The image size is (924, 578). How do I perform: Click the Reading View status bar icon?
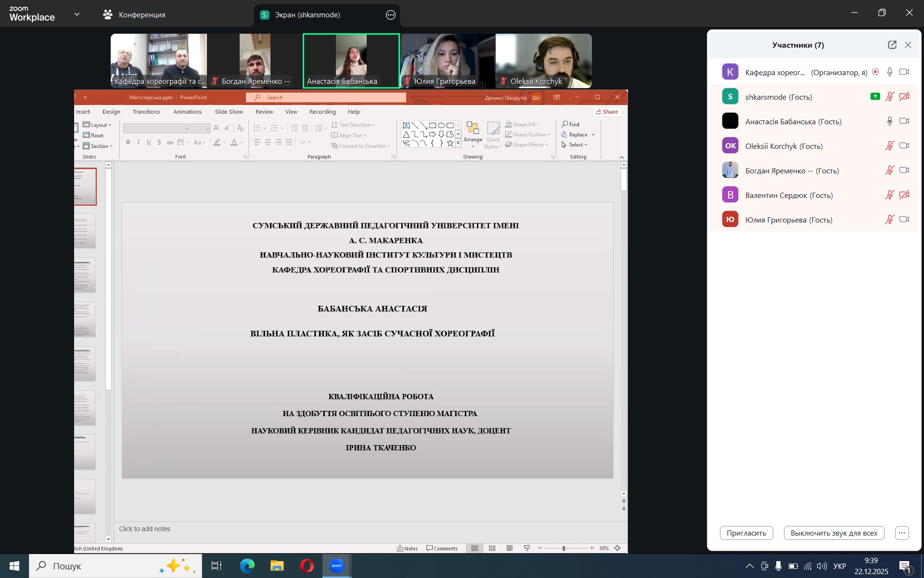pos(509,548)
